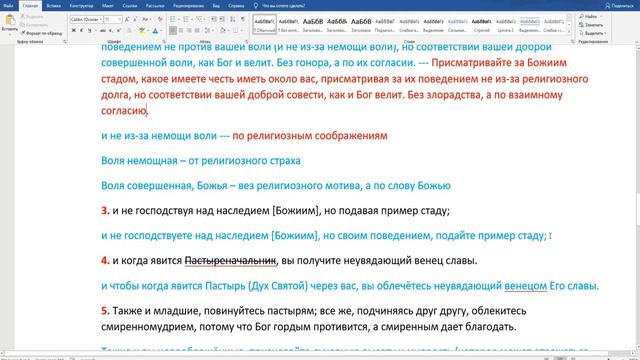Toggle underline formatting
This screenshot has height=360, width=640.
point(89,31)
